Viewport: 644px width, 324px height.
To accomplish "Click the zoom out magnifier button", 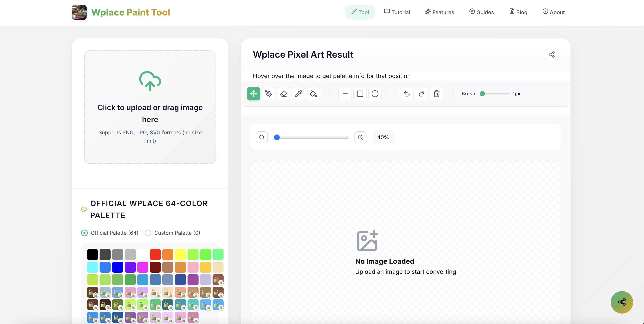I will [x=262, y=137].
